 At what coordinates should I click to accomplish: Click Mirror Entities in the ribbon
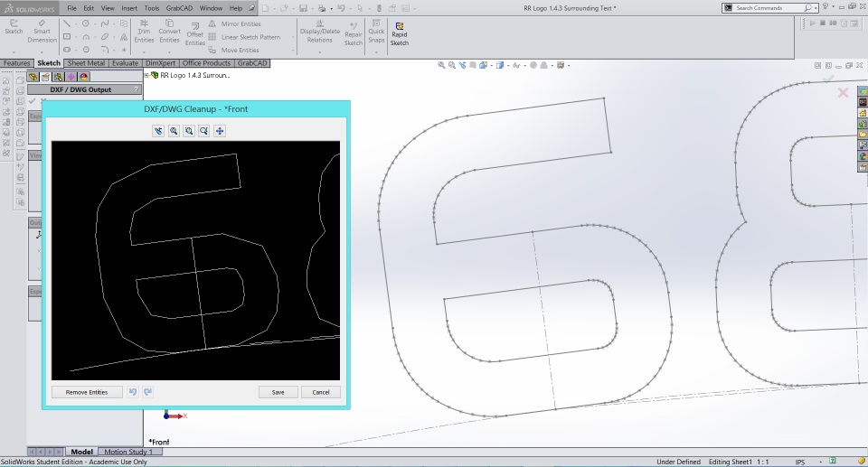click(x=234, y=23)
